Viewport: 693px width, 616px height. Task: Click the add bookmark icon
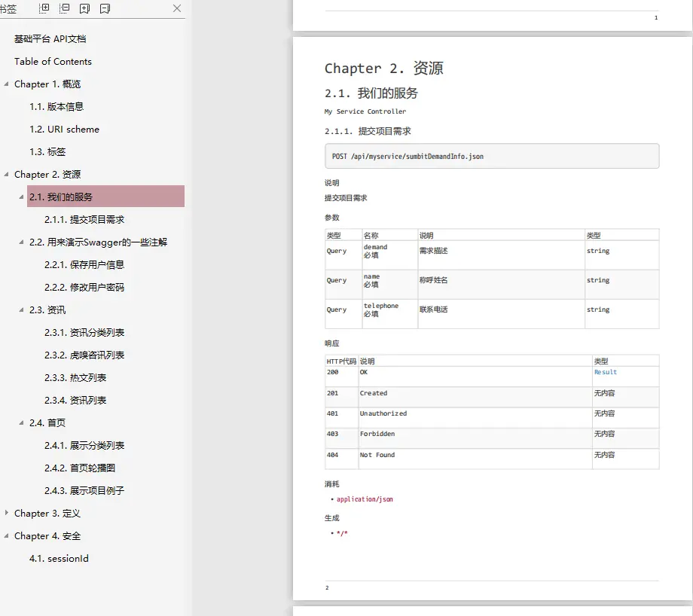pos(84,8)
